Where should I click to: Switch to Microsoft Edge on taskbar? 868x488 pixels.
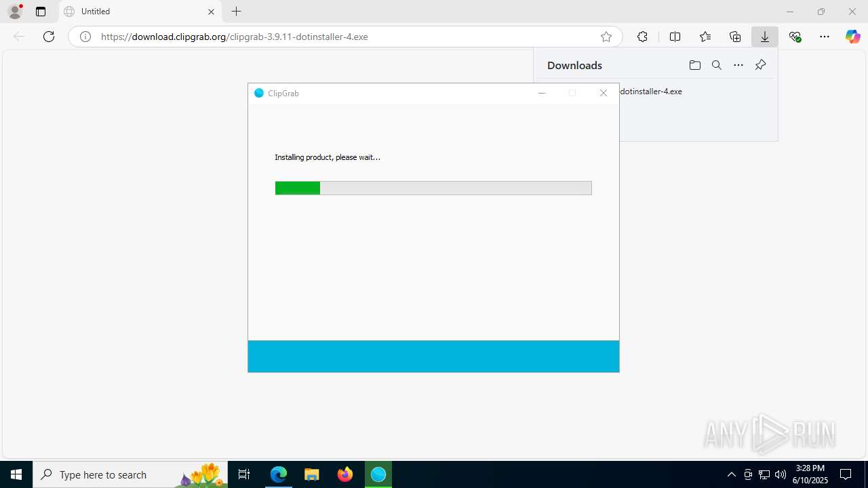[279, 474]
